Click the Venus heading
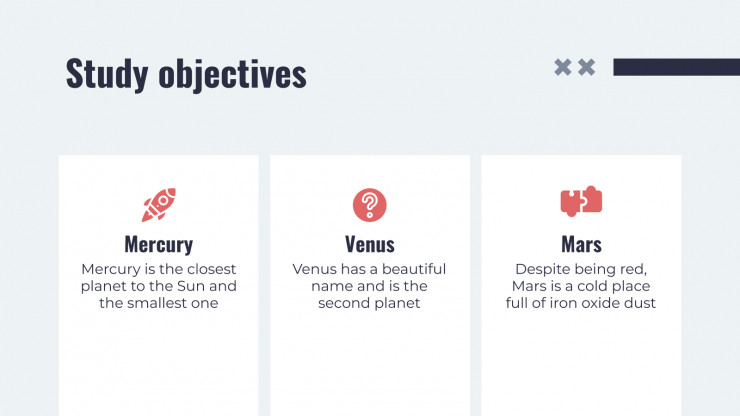Screen dimensions: 740x416 click(x=370, y=245)
